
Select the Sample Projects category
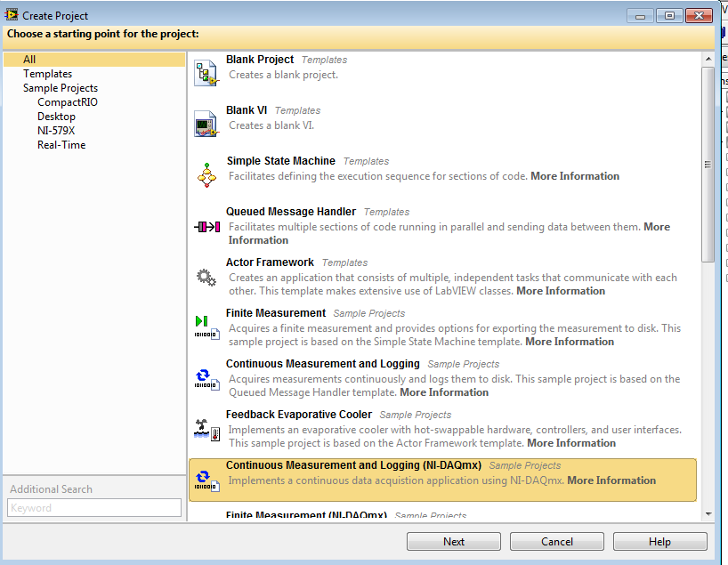point(61,88)
